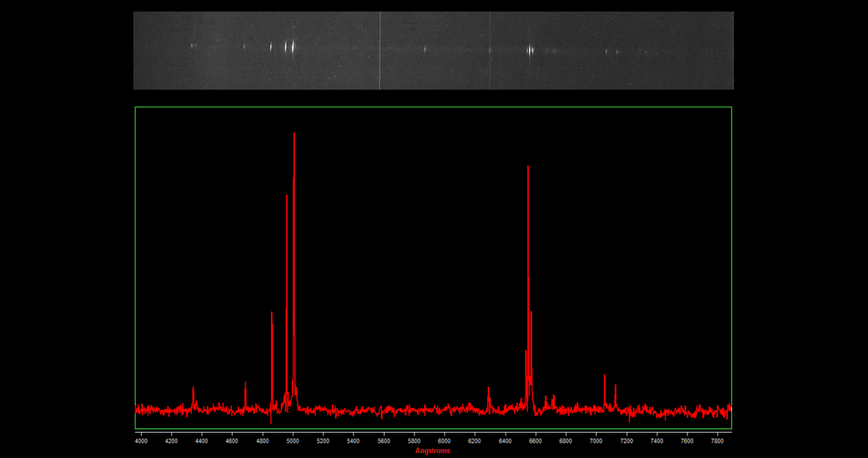The image size is (868, 458).
Task: Click the leftmost faint streak in the spectrum image
Action: [x=193, y=46]
